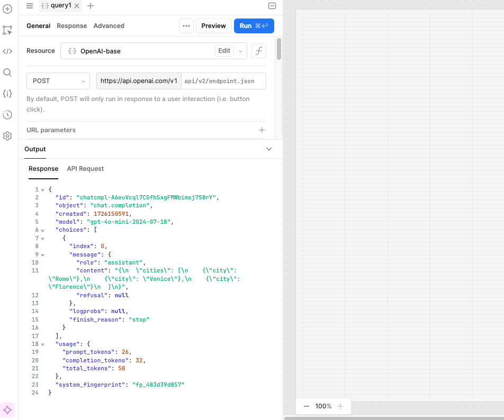The image size is (504, 420).
Task: Collapse the "usage" object on line 18
Action: 42,344
